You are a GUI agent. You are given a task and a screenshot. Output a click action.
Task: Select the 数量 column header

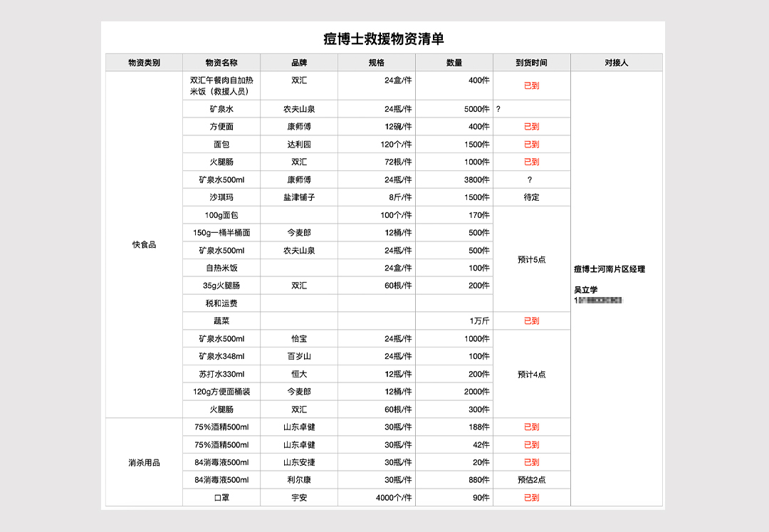pyautogui.click(x=454, y=63)
